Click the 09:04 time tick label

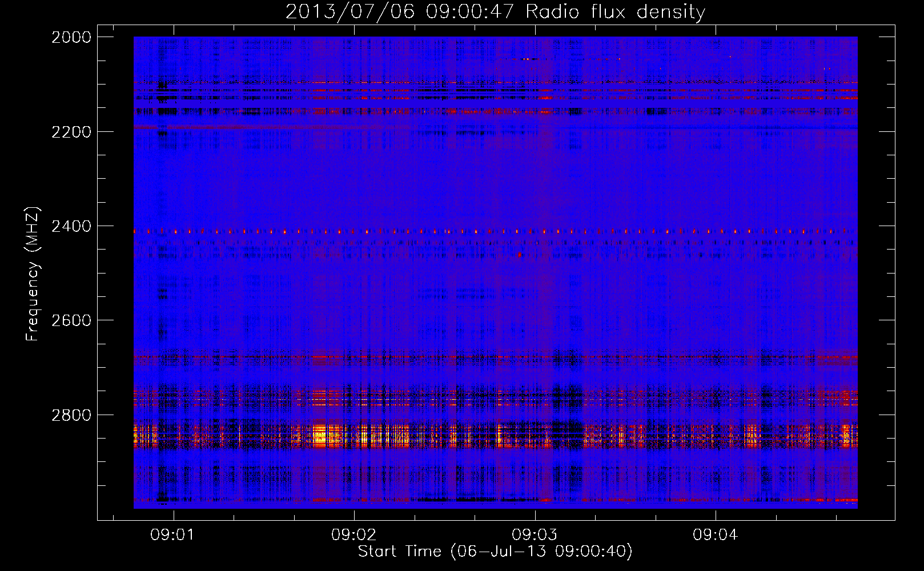[x=716, y=535]
